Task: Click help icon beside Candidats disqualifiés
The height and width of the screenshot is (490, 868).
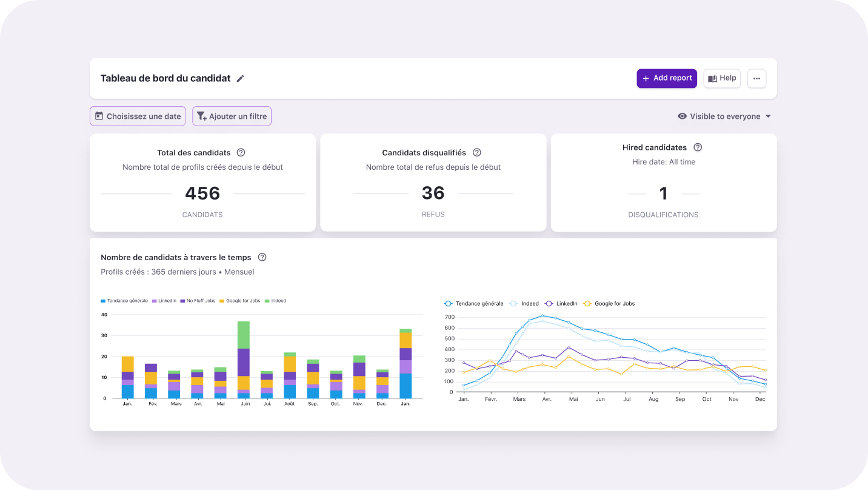Action: tap(477, 153)
